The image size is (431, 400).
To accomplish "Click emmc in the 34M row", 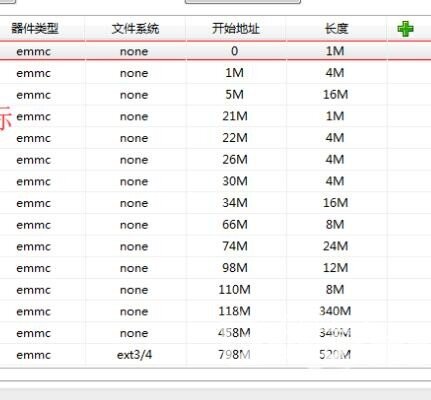I will click(x=33, y=203).
